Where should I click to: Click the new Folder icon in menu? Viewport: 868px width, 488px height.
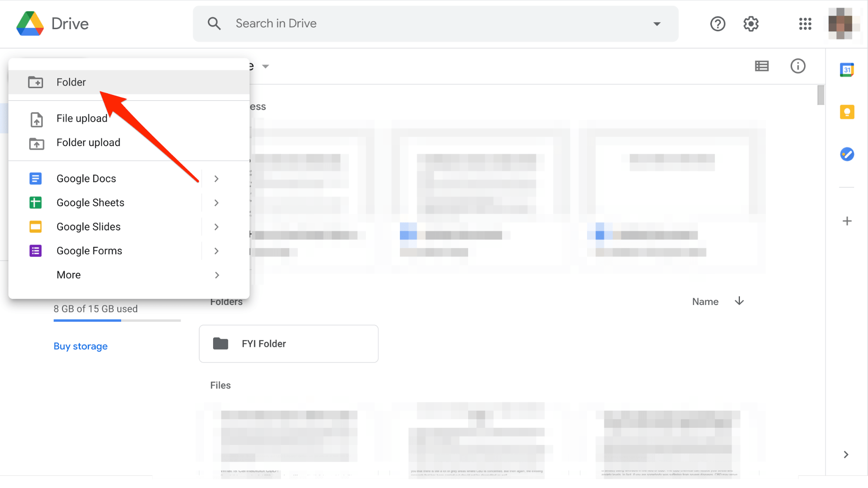click(x=36, y=82)
